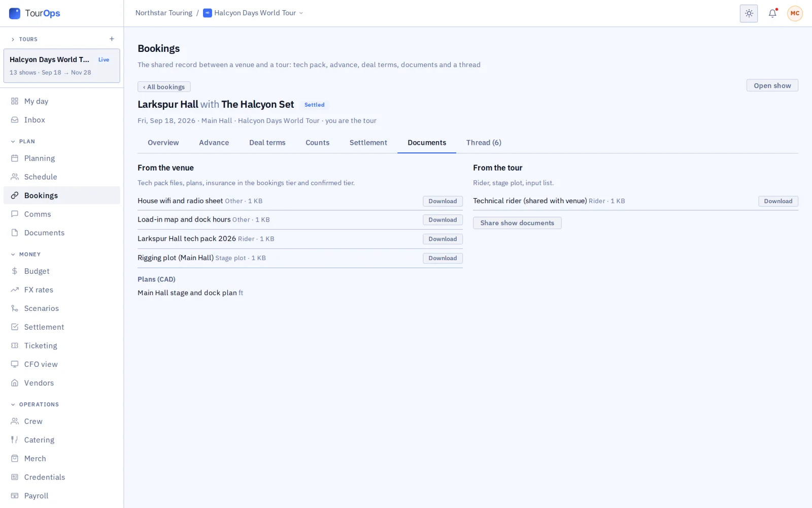
Task: Click the TourOps logo icon
Action: [x=15, y=13]
